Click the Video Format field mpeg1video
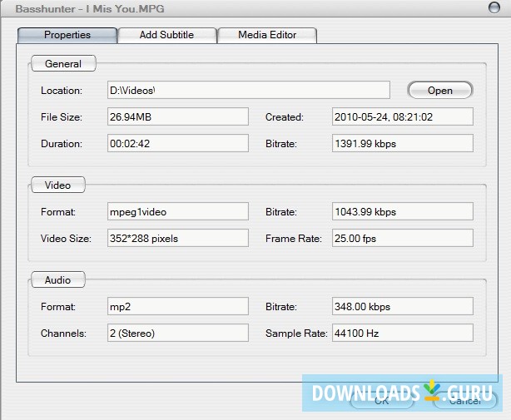This screenshot has width=511, height=420. click(x=178, y=211)
